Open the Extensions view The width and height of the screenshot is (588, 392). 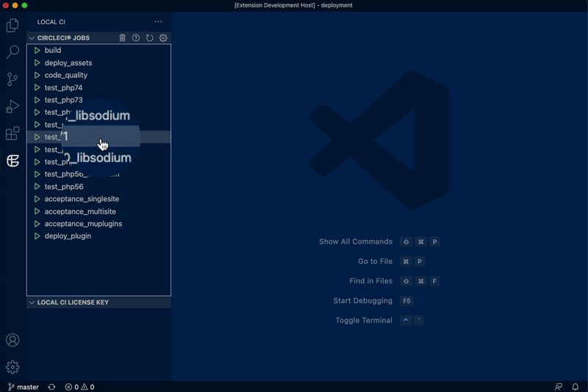[x=12, y=134]
